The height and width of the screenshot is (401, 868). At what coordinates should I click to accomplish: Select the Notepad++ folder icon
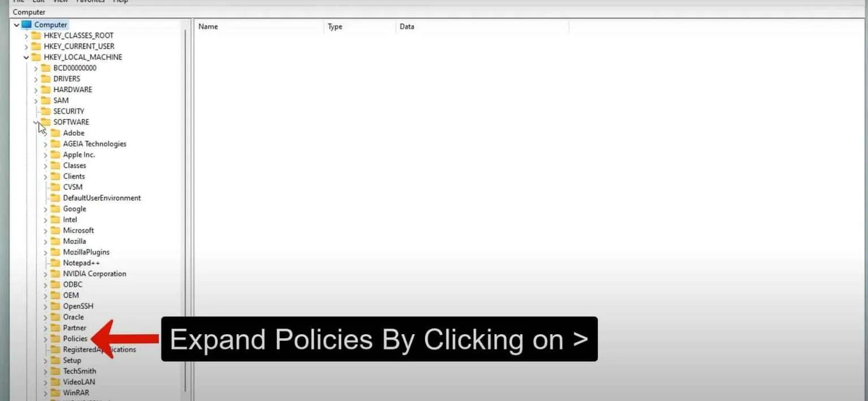click(55, 263)
